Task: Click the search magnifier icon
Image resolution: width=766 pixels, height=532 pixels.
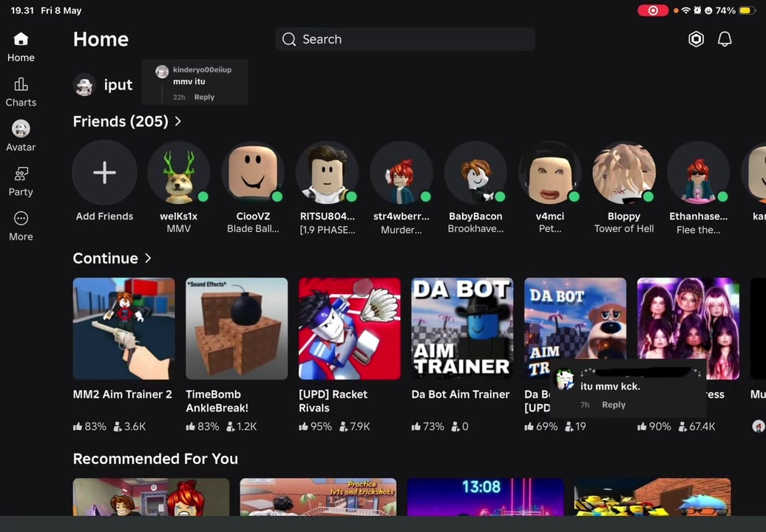Action: point(289,39)
